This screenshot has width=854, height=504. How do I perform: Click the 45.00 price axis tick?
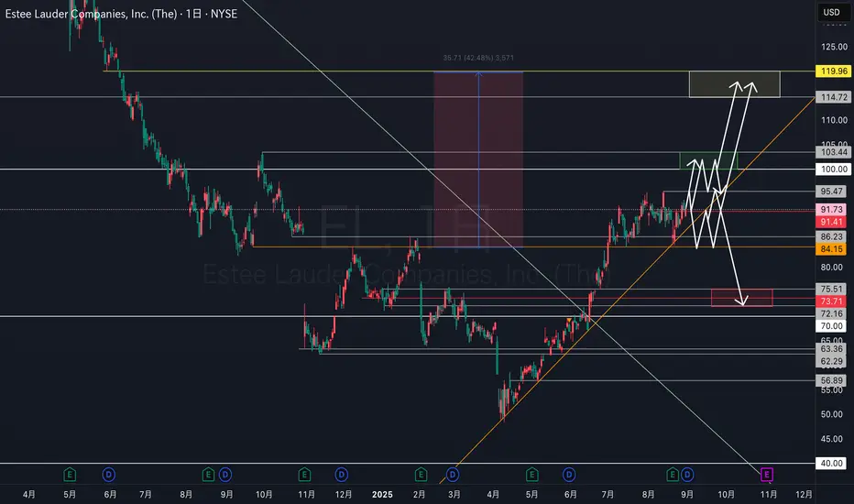[831, 439]
